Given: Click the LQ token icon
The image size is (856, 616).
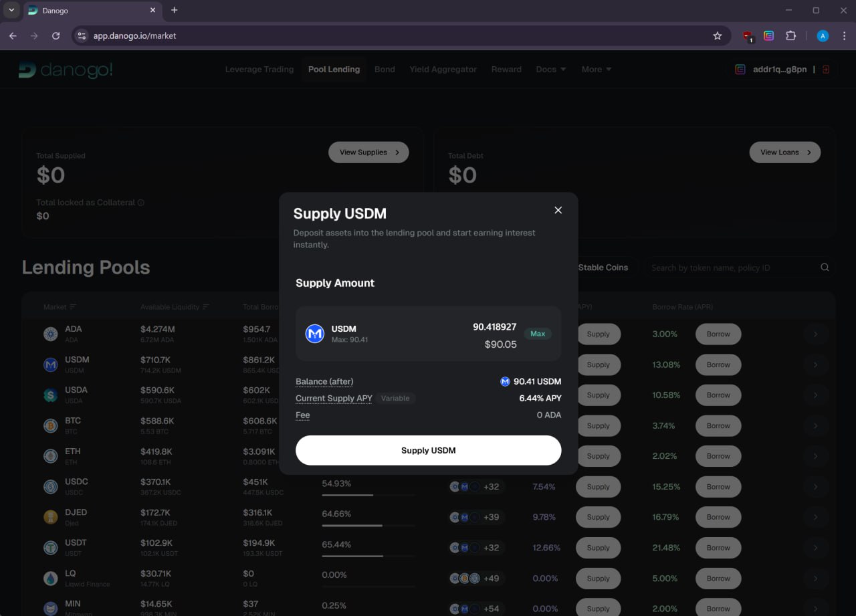Looking at the screenshot, I should coord(51,579).
